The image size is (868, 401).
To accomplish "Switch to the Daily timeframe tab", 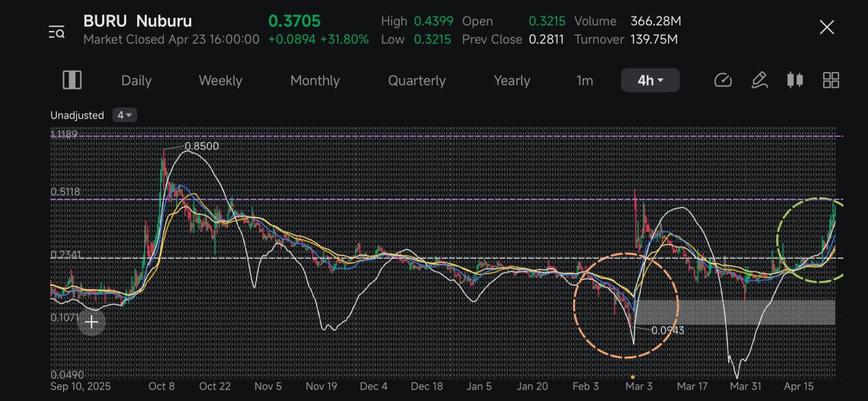I will tap(136, 80).
